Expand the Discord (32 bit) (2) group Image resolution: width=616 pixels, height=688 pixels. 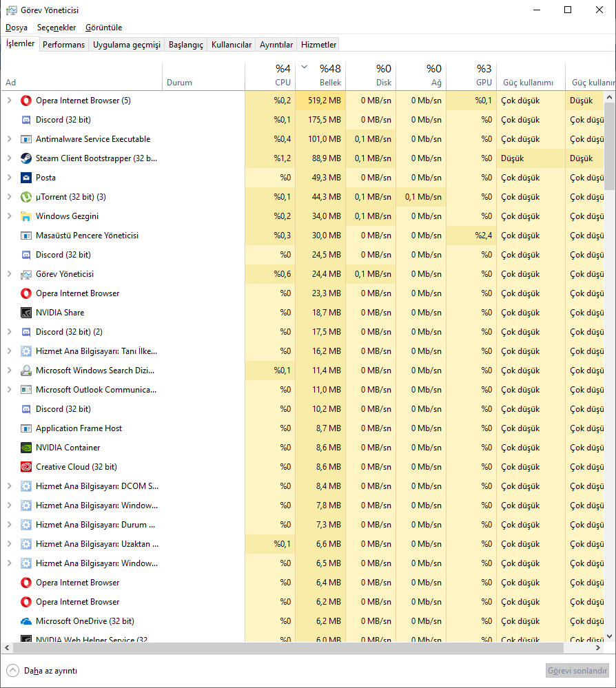(9, 332)
